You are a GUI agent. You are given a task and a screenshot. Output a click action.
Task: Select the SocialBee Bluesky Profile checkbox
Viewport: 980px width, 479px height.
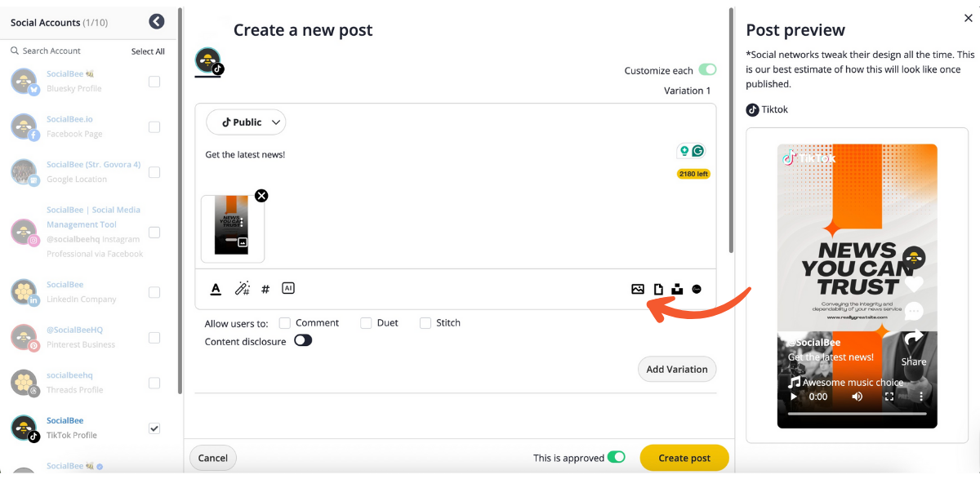click(154, 82)
